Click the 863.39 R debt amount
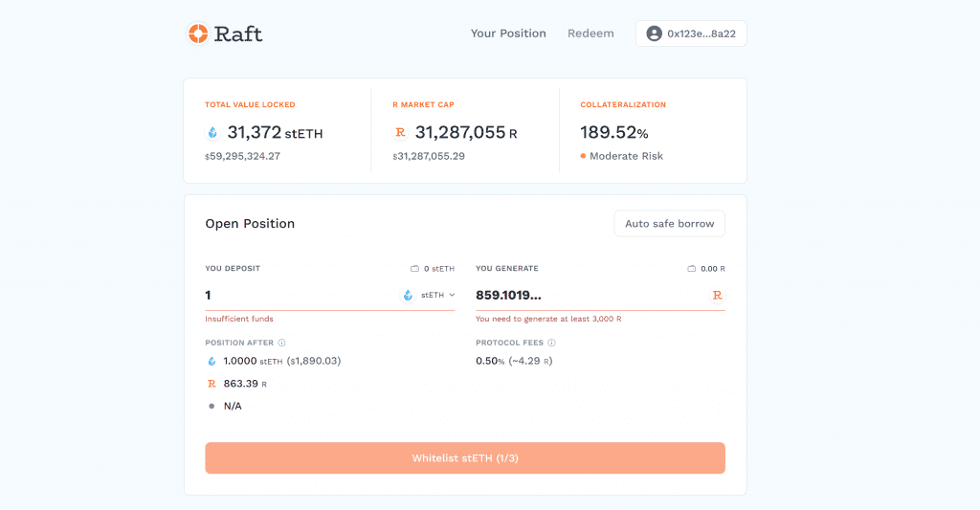Viewport: 980px width, 510px height. point(245,384)
